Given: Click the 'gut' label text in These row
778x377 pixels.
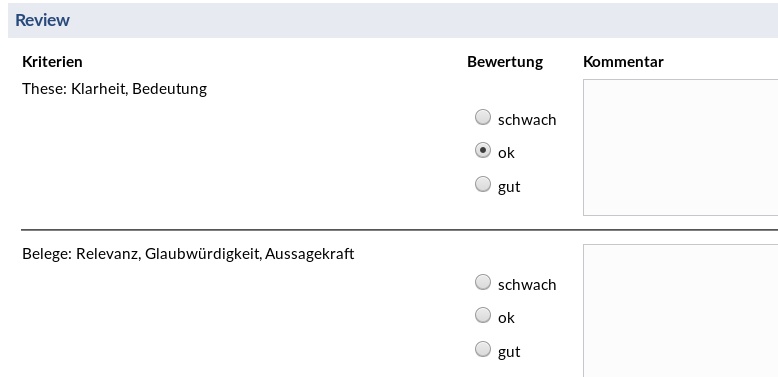Looking at the screenshot, I should (509, 187).
